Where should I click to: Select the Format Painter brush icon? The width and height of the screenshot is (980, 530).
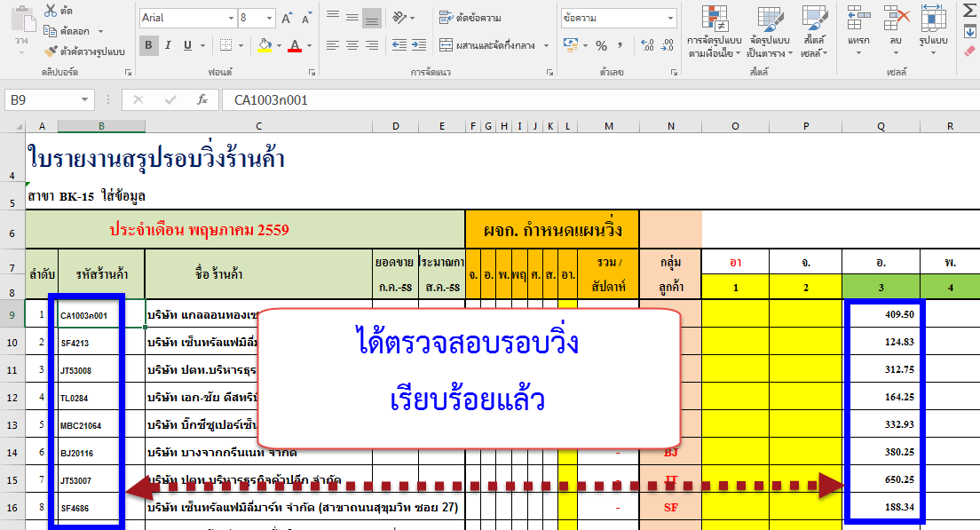tap(51, 51)
